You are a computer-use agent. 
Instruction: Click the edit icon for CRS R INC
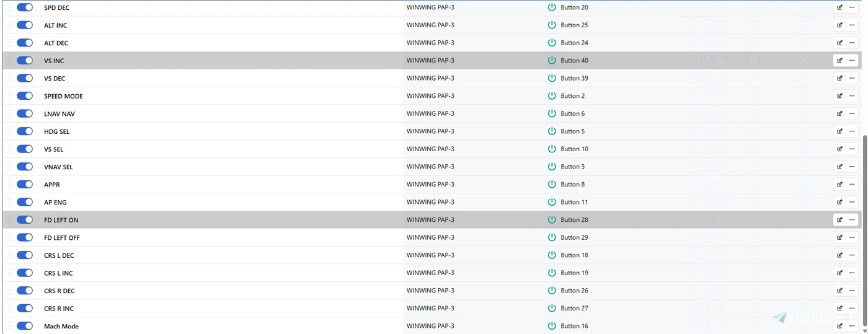(839, 309)
